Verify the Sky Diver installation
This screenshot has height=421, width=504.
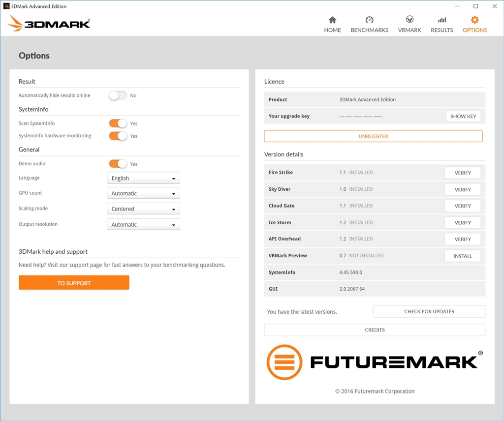click(463, 189)
